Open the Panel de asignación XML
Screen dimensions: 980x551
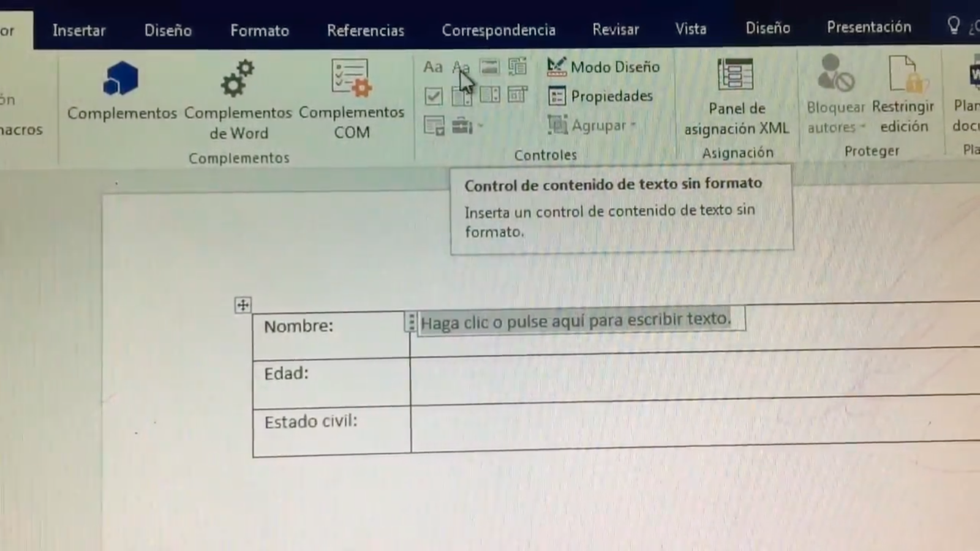[736, 98]
